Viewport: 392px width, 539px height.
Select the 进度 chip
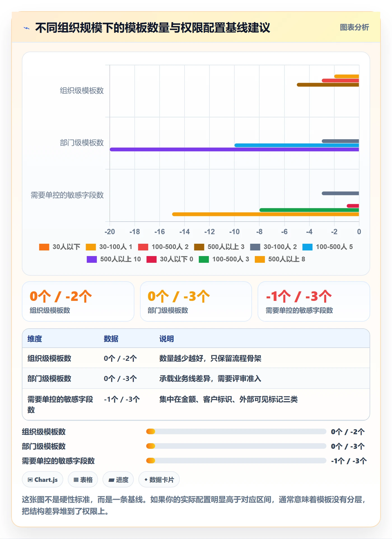pos(118,480)
